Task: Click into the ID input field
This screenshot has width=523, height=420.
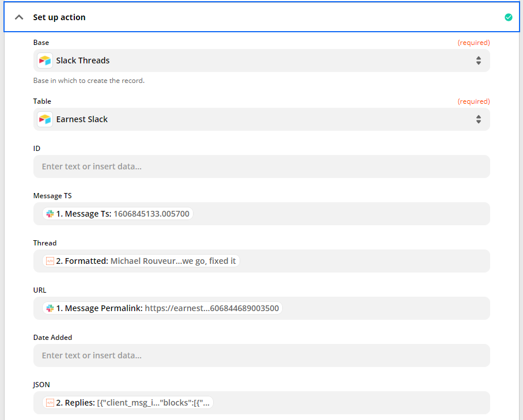Action: [x=261, y=167]
